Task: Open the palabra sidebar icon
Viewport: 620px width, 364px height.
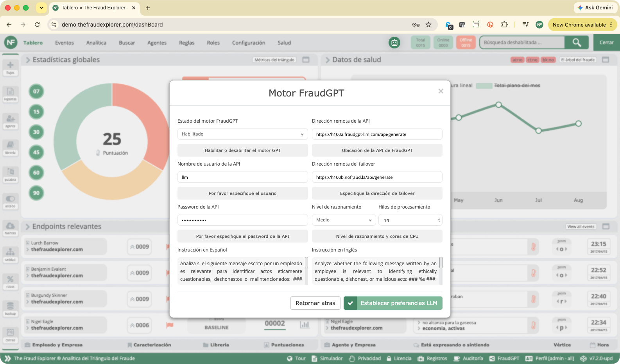Action: point(10,174)
